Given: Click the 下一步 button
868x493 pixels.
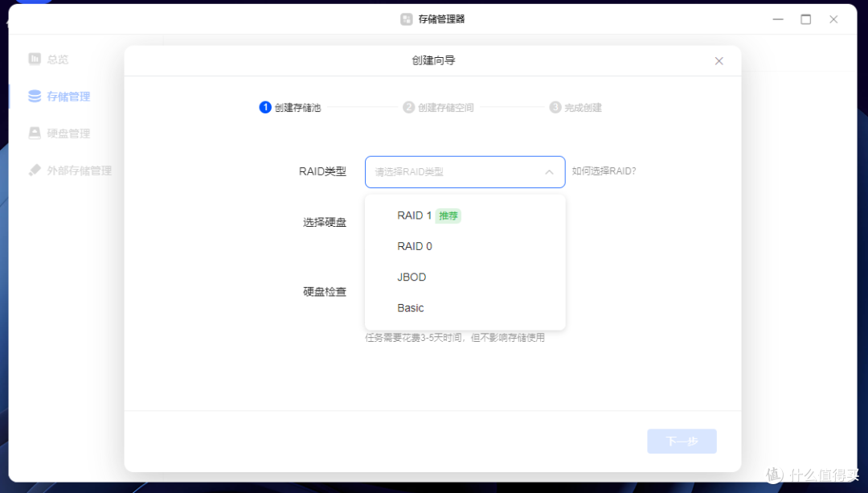Looking at the screenshot, I should click(682, 442).
